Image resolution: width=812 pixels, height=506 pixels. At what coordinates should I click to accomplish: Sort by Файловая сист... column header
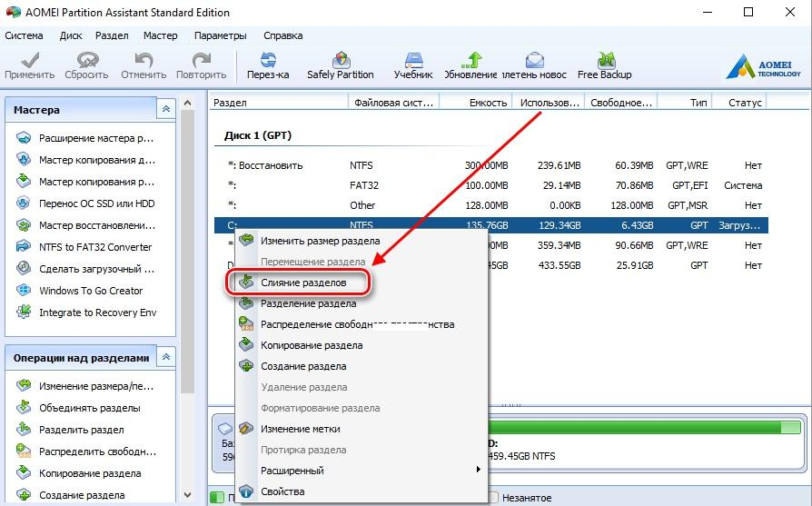pos(394,103)
